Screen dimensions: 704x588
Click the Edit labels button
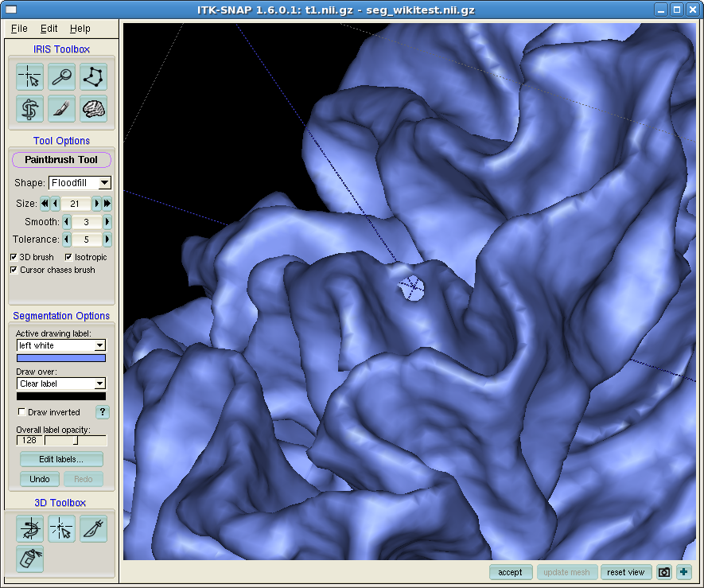[61, 460]
